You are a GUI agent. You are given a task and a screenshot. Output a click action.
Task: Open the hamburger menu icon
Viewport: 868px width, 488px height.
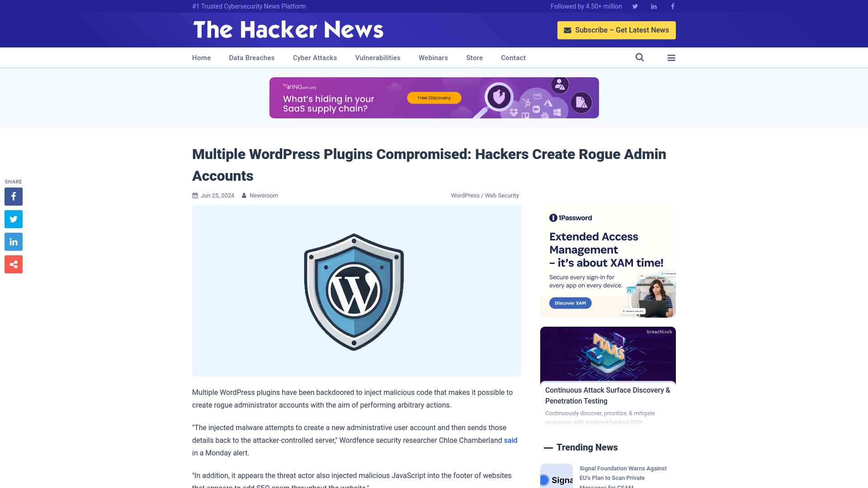[x=671, y=57]
